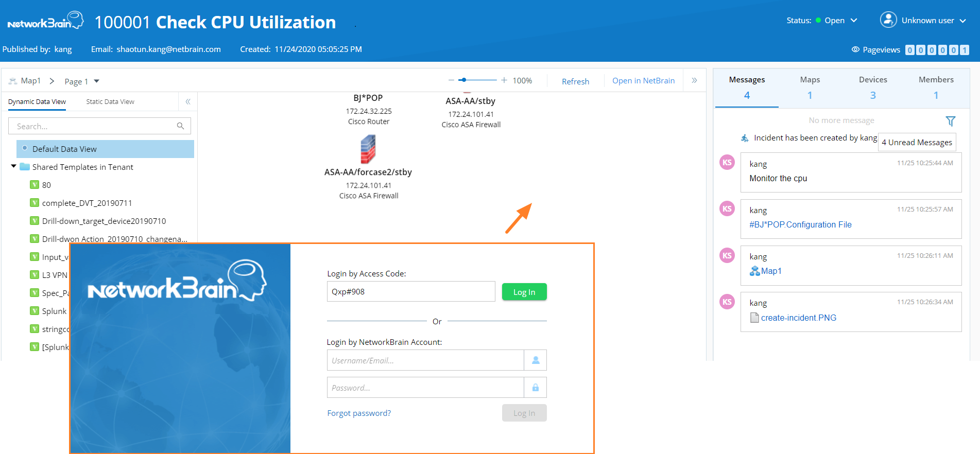Viewport: 980px width, 454px height.
Task: Click breadcrumb chevron after Map1
Action: pyautogui.click(x=52, y=81)
